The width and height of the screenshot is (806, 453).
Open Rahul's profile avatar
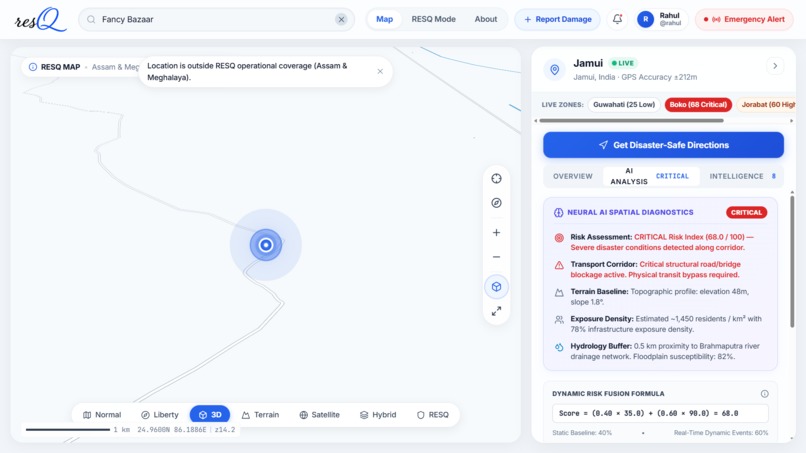(646, 20)
